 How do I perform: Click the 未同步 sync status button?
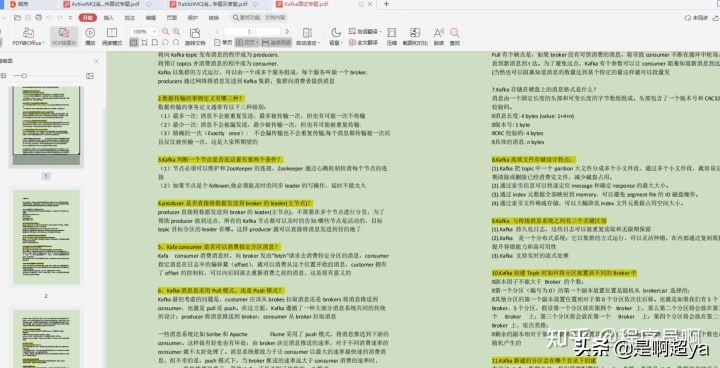[696, 18]
